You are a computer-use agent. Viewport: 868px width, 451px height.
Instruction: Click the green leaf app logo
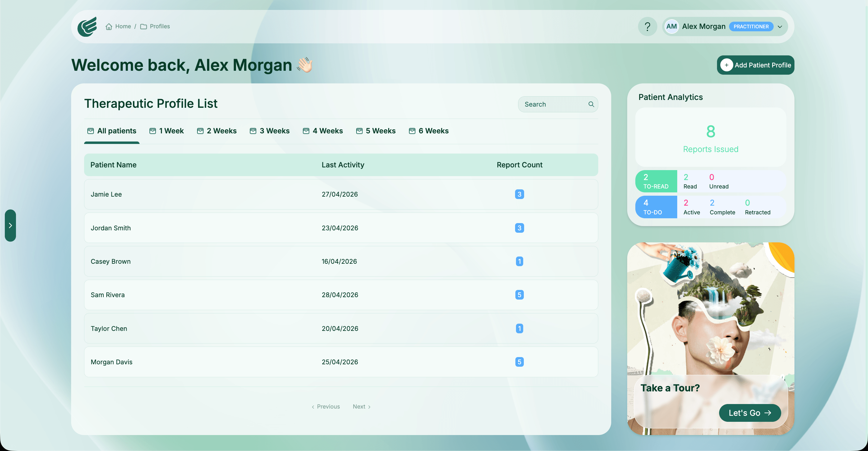pyautogui.click(x=87, y=26)
